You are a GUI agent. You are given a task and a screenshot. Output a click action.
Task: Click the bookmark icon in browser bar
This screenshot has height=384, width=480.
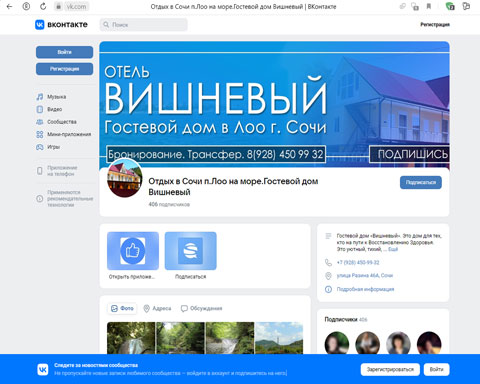(429, 6)
